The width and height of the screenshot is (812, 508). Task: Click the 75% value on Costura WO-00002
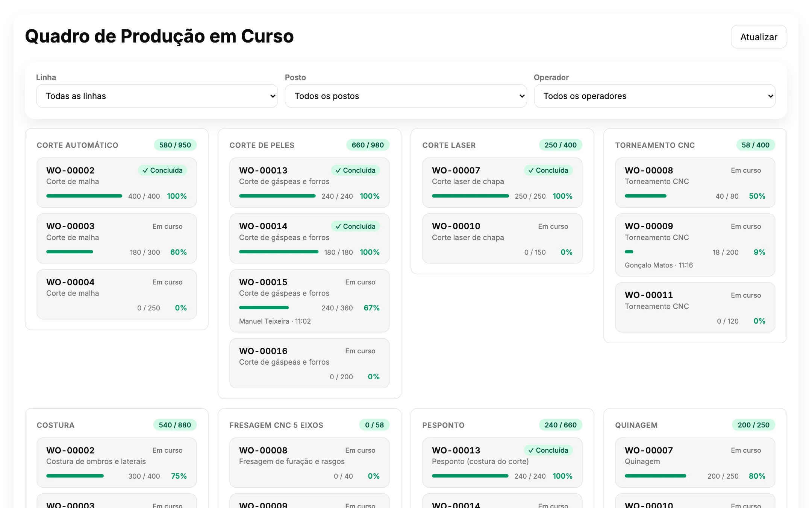[x=179, y=476]
